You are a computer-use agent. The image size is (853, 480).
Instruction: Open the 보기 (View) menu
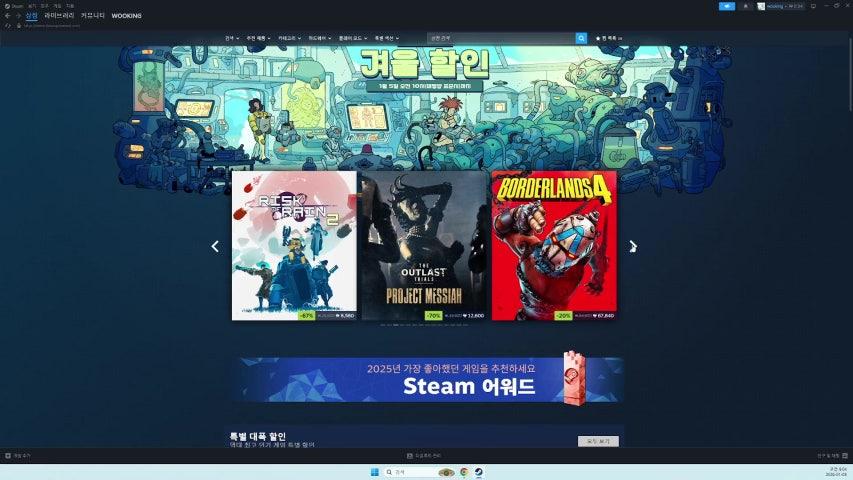(32, 6)
